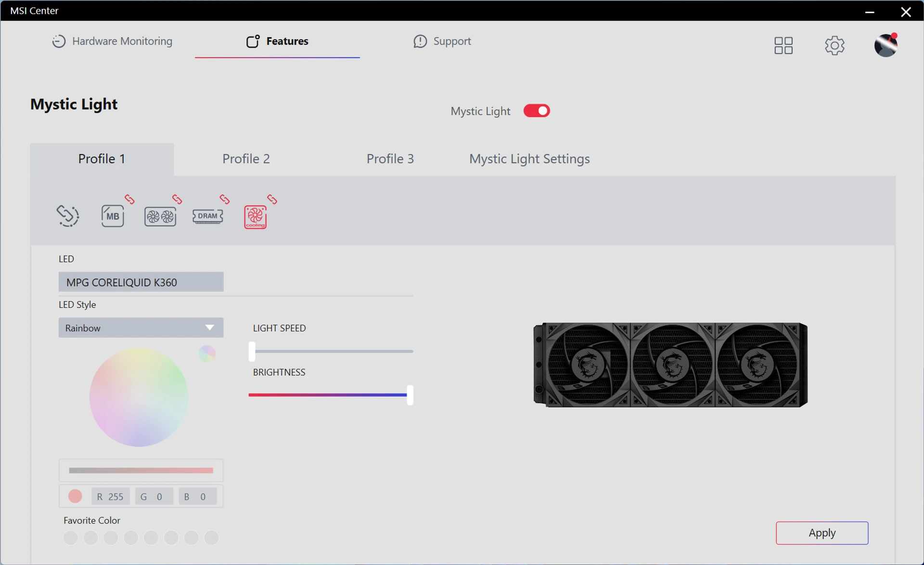Pick a color on the color wheel

(x=139, y=397)
